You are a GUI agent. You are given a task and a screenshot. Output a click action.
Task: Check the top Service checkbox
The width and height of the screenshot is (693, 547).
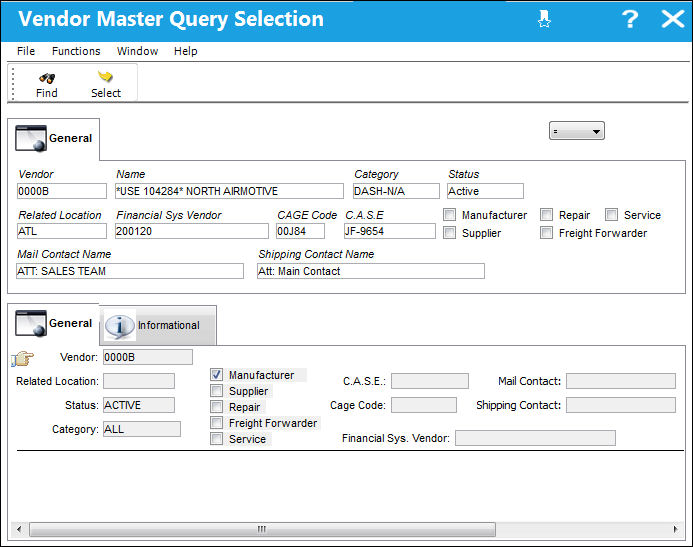[x=611, y=215]
